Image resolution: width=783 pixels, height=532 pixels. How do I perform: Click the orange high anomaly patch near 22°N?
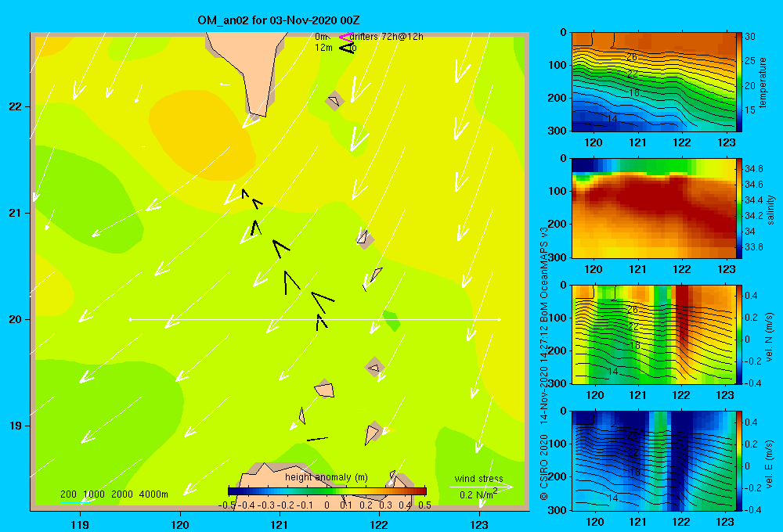click(202, 136)
